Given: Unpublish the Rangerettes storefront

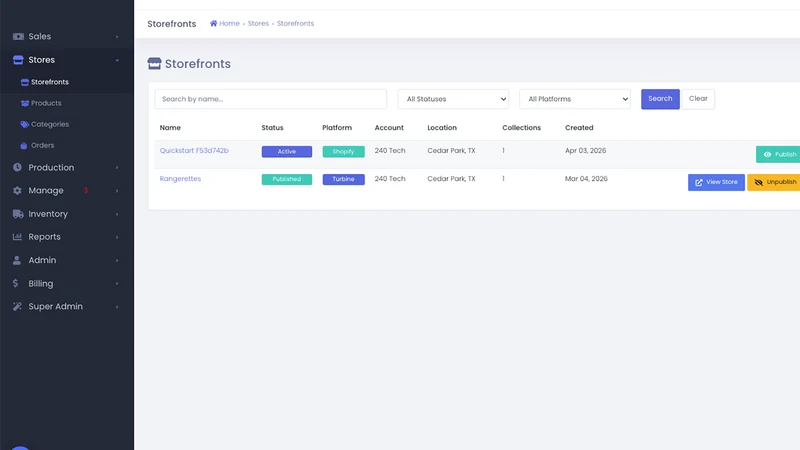Looking at the screenshot, I should click(774, 182).
